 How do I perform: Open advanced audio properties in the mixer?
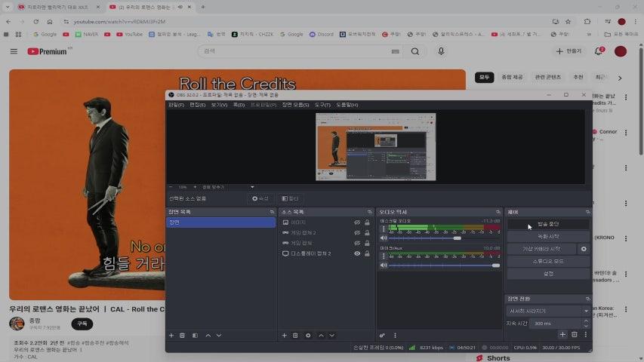383,335
